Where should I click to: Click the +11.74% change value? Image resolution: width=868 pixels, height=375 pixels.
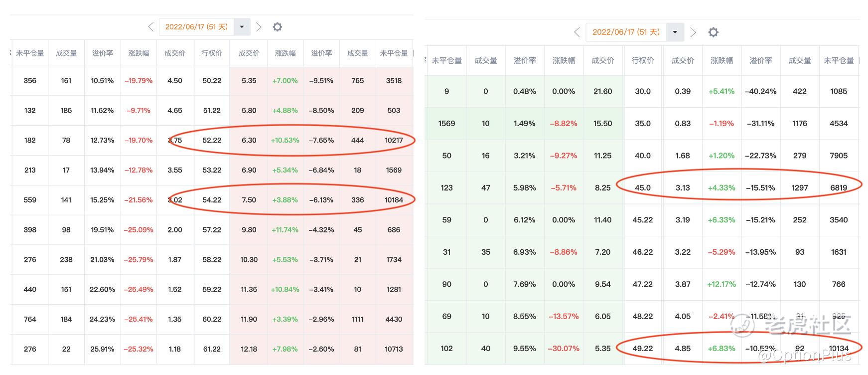pos(285,230)
